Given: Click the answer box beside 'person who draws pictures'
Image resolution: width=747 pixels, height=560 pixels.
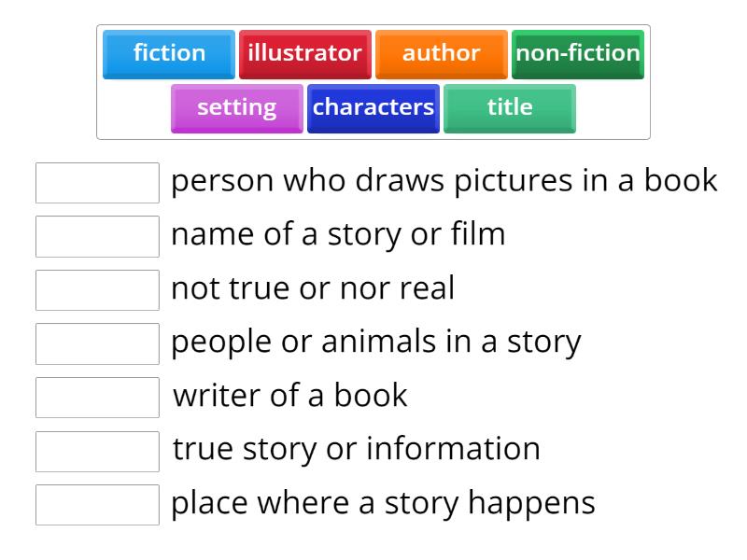Looking at the screenshot, I should 98,183.
